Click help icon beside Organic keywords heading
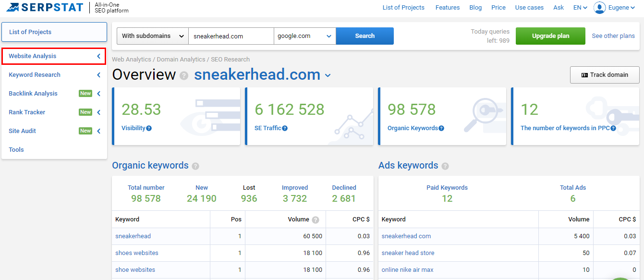The width and height of the screenshot is (644, 280). 195,166
